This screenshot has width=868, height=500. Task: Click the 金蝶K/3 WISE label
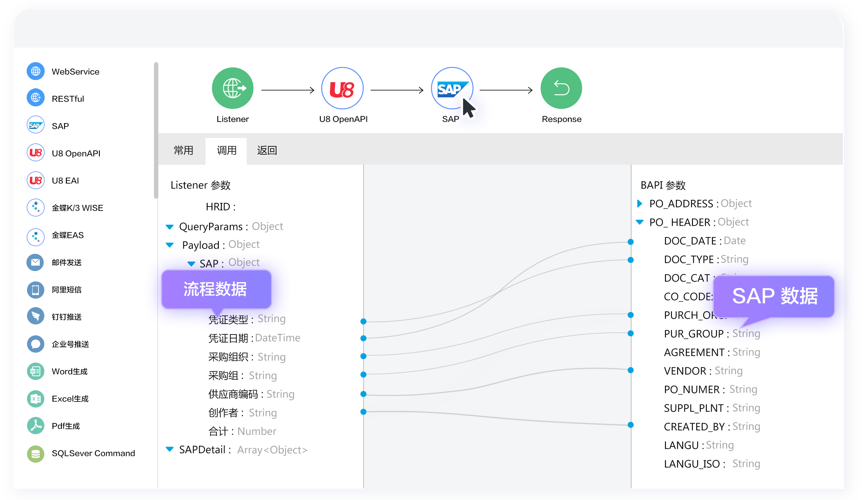point(77,207)
